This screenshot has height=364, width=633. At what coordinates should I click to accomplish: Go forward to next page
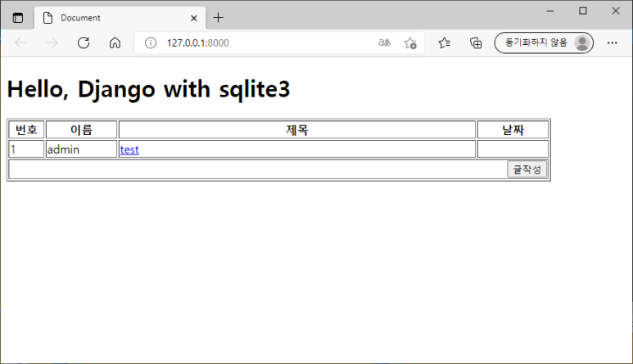(52, 43)
